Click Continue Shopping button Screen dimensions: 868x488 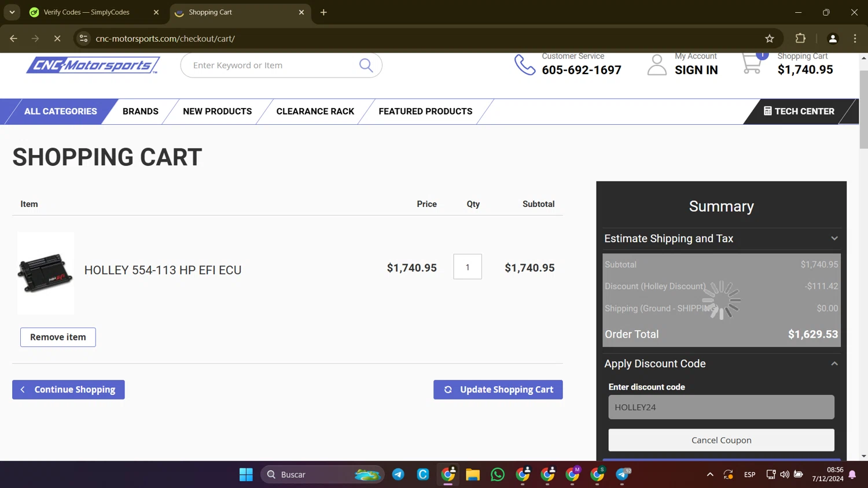(x=68, y=390)
